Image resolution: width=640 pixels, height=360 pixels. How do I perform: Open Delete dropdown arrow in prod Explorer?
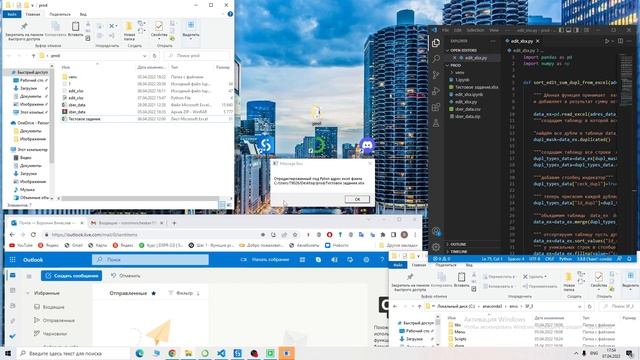coord(116,26)
